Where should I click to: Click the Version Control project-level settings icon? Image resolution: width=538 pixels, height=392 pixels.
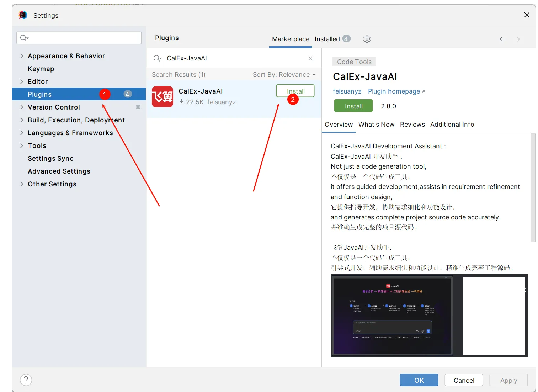138,107
